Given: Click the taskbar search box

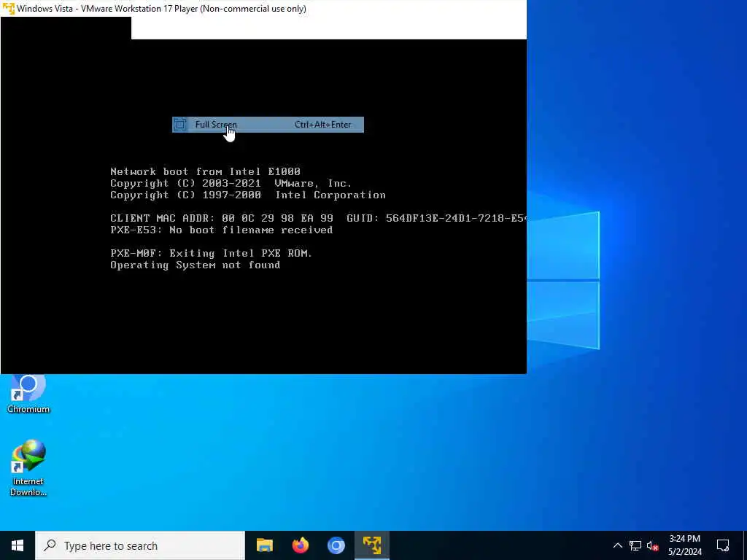Looking at the screenshot, I should point(140,545).
